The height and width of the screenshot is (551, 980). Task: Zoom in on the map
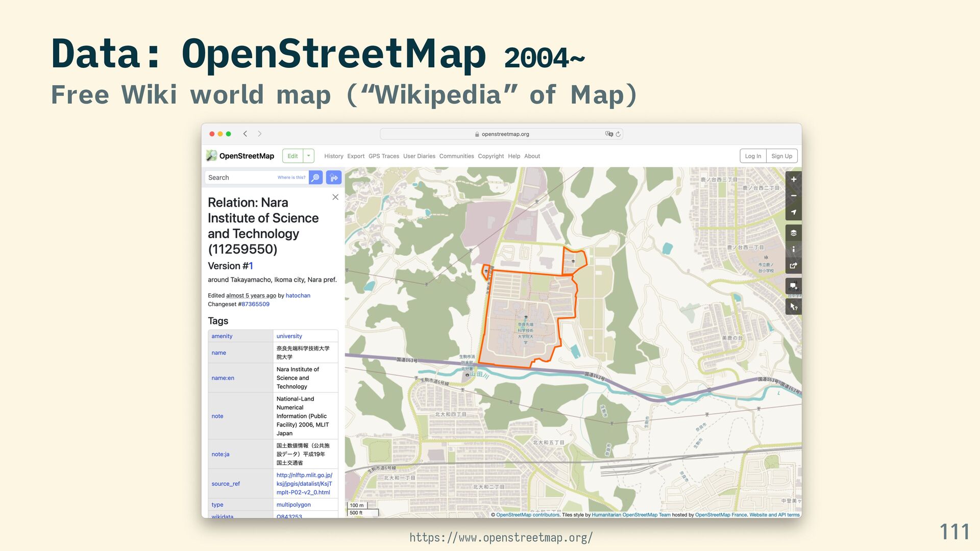793,180
